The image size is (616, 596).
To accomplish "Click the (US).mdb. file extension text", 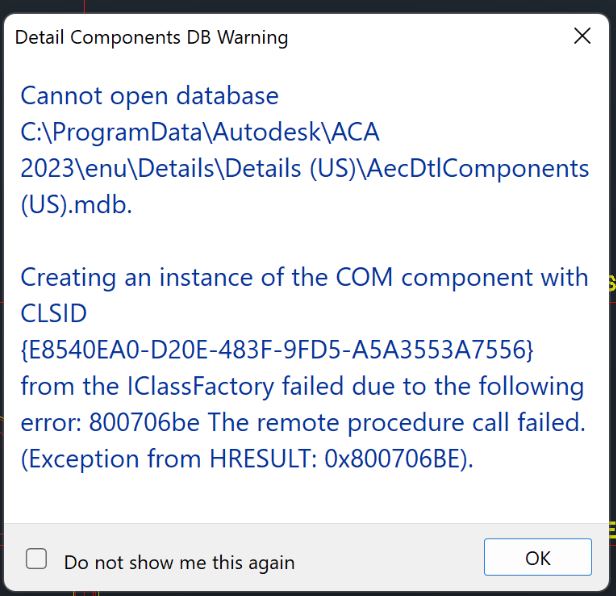I will tap(76, 205).
